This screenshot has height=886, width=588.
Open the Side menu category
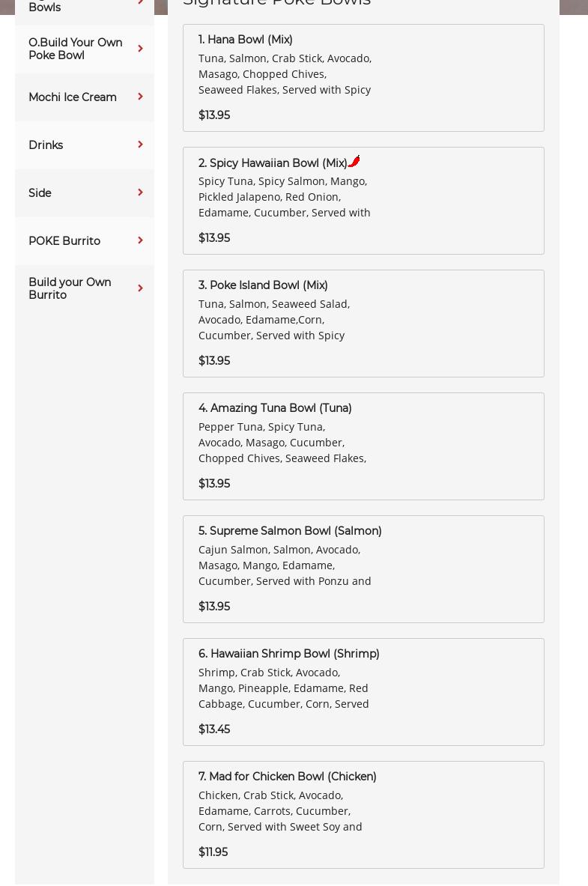click(x=40, y=193)
